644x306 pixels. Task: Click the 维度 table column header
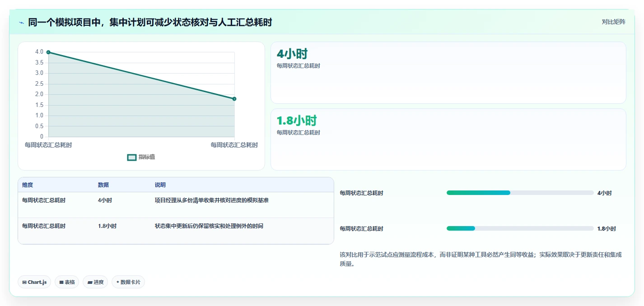[x=28, y=185]
